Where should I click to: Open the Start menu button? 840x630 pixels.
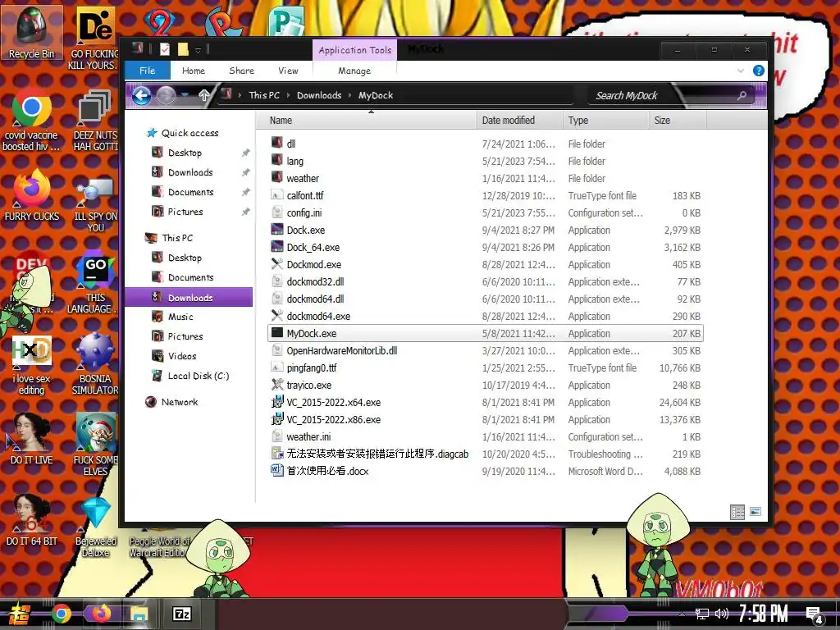click(18, 614)
